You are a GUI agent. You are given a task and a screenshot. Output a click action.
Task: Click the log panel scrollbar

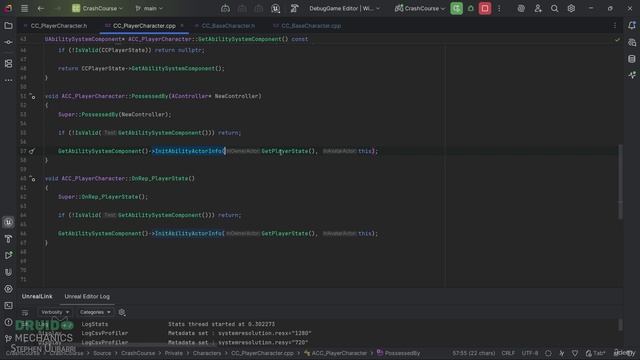[620, 324]
